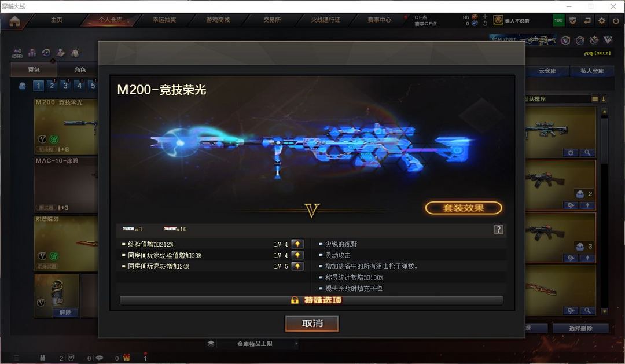Image resolution: width=625 pixels, height=364 pixels.
Task: Go to home via house icon
Action: tap(14, 21)
